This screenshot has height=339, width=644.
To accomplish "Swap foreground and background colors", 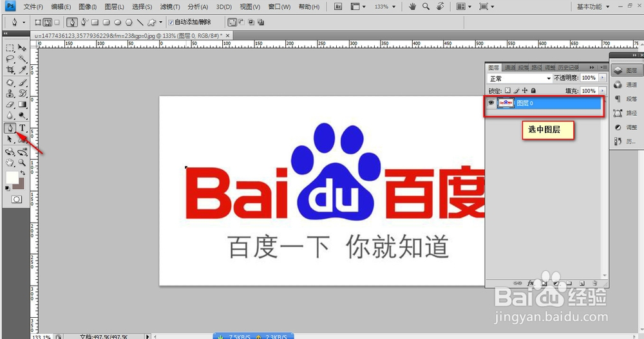I will pos(23,173).
